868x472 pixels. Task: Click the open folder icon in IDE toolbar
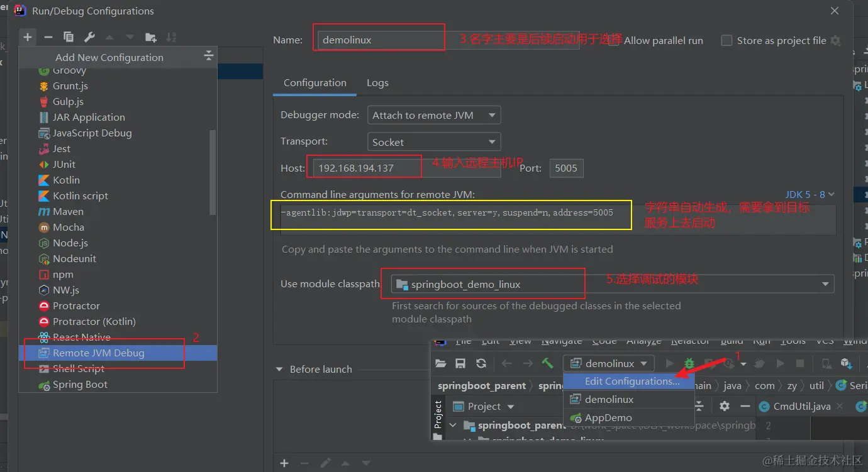click(441, 363)
